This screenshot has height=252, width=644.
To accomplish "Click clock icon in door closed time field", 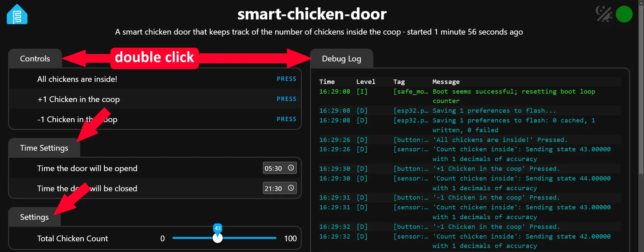I will (x=291, y=188).
